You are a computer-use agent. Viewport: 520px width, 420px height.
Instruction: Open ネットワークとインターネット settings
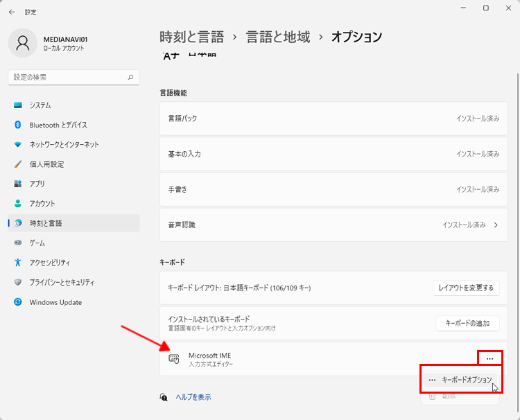73,145
